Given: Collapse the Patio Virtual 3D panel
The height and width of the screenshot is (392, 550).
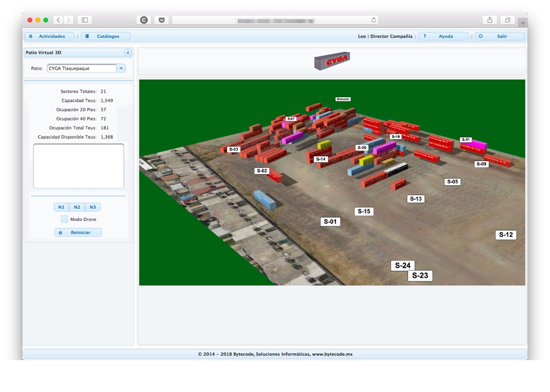Looking at the screenshot, I should point(128,53).
